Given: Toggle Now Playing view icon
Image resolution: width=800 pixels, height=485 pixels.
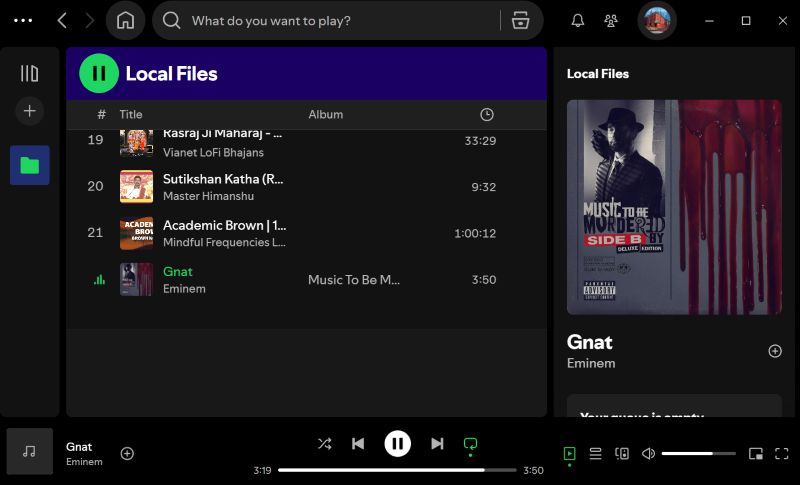Looking at the screenshot, I should [x=569, y=453].
